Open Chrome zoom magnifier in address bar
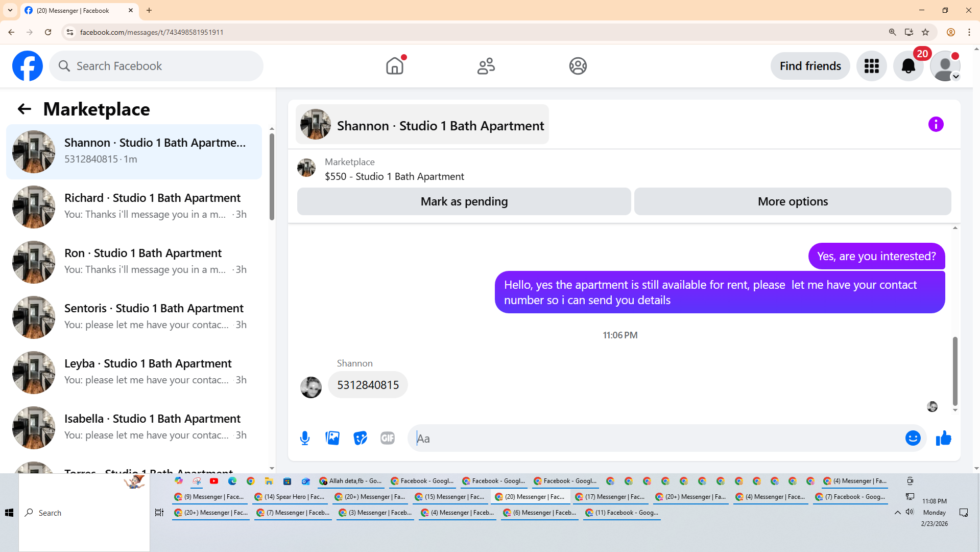This screenshot has height=552, width=980. (x=892, y=32)
